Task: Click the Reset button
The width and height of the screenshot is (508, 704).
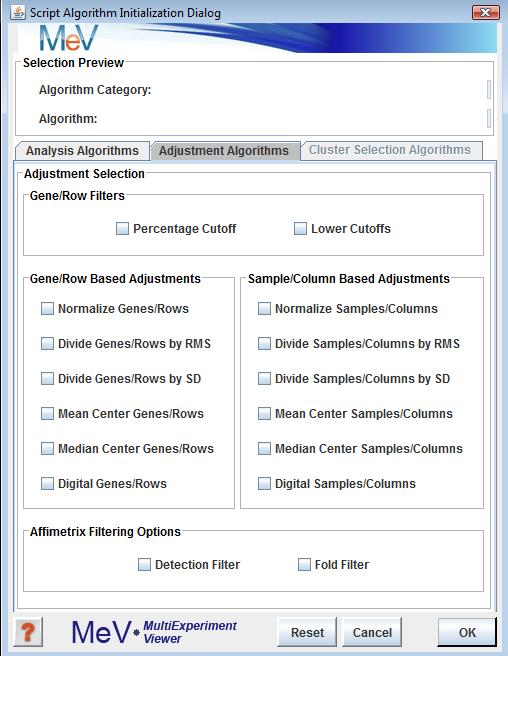Action: (307, 632)
